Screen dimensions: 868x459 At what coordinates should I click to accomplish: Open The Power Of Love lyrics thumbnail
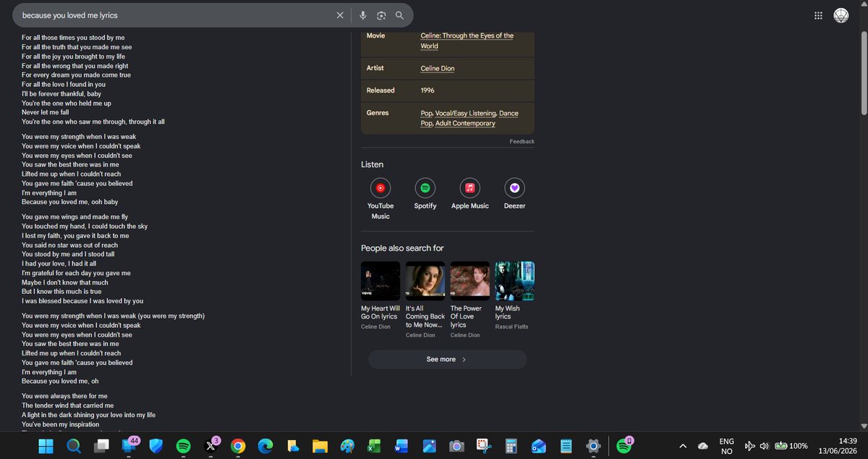point(470,281)
